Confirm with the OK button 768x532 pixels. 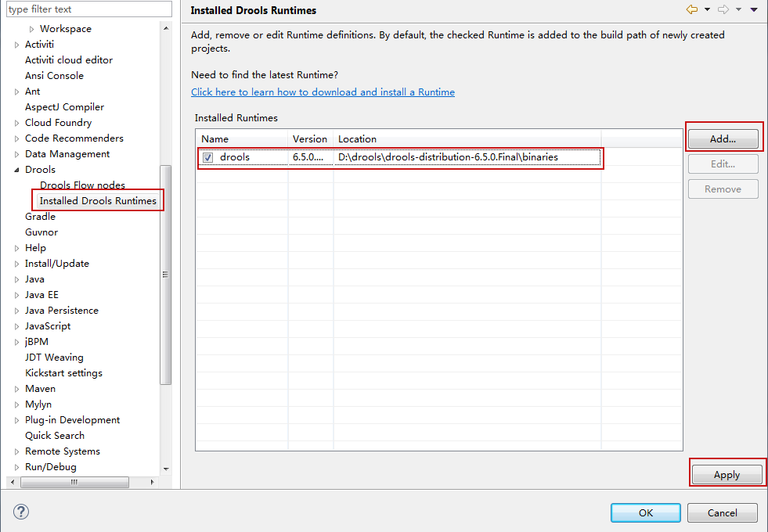coord(646,512)
